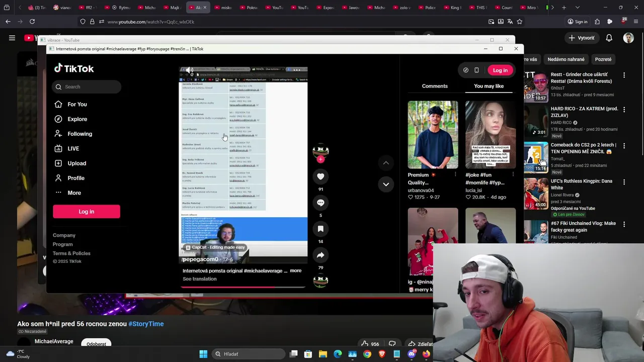Open the Company footer link
The width and height of the screenshot is (644, 362).
pos(64,235)
